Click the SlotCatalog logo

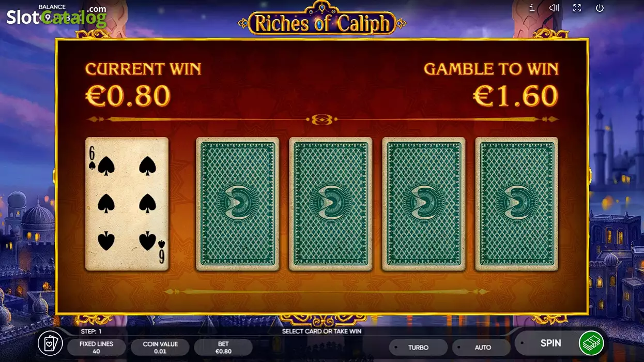[56, 17]
